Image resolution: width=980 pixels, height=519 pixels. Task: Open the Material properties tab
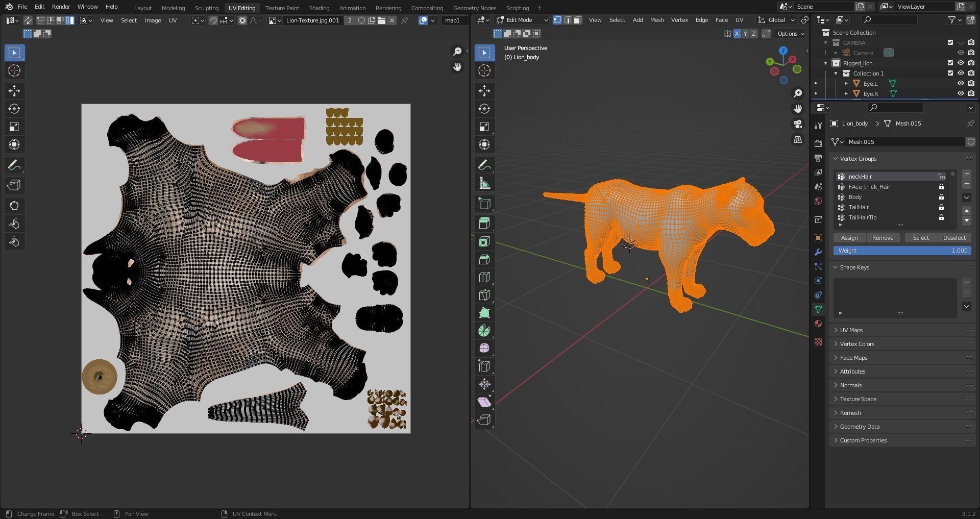[x=818, y=324]
